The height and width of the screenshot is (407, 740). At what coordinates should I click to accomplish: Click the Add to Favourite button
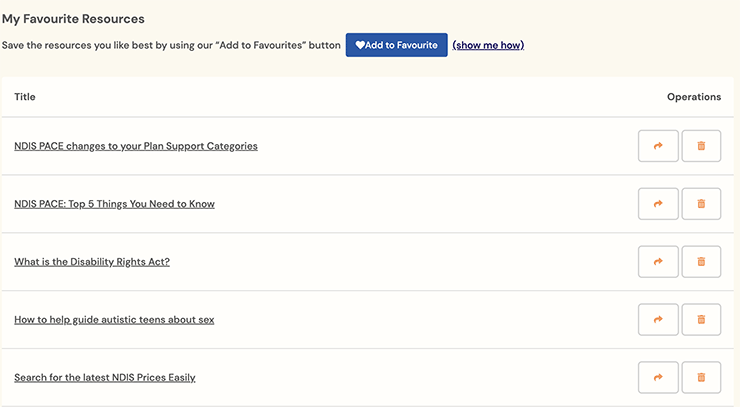pyautogui.click(x=396, y=45)
